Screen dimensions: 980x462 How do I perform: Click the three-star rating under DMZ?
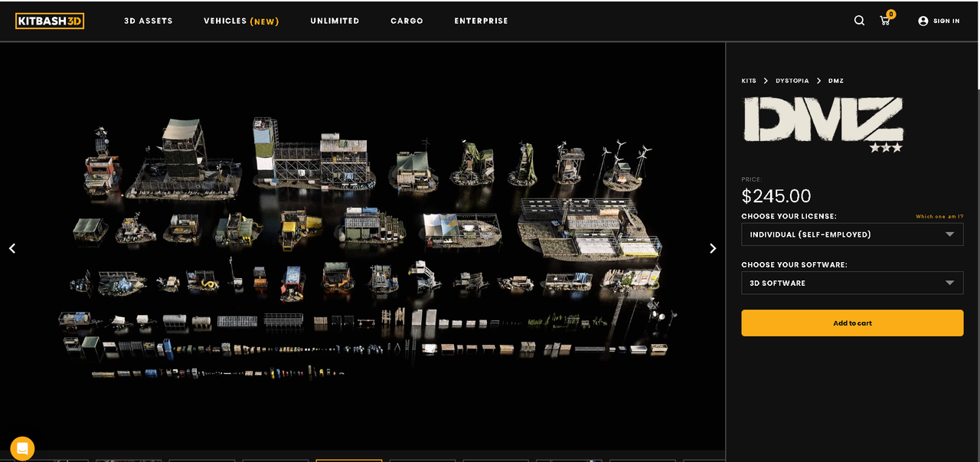pyautogui.click(x=886, y=148)
